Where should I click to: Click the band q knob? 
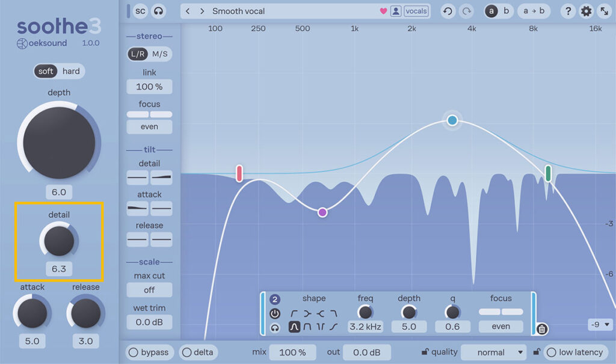pos(452,312)
